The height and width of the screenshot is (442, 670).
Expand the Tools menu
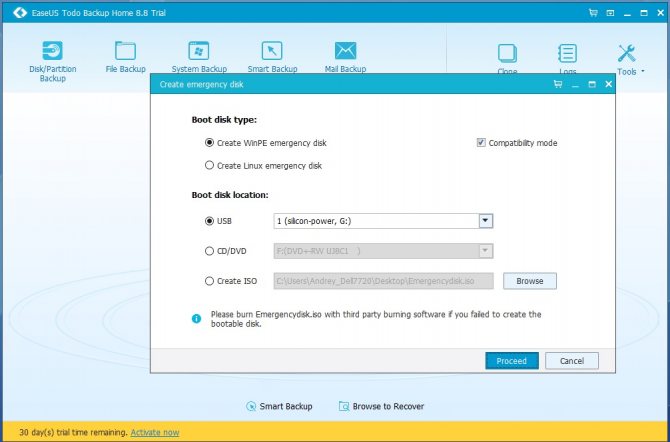(629, 59)
